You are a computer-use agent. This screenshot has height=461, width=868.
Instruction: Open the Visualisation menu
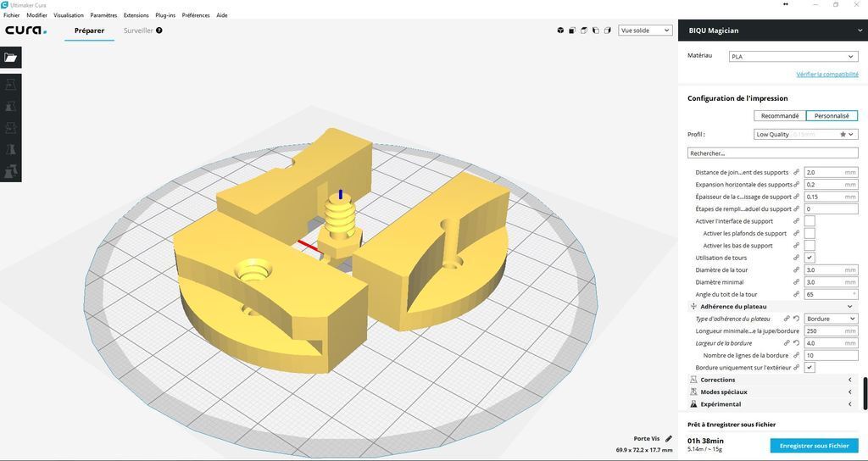69,15
